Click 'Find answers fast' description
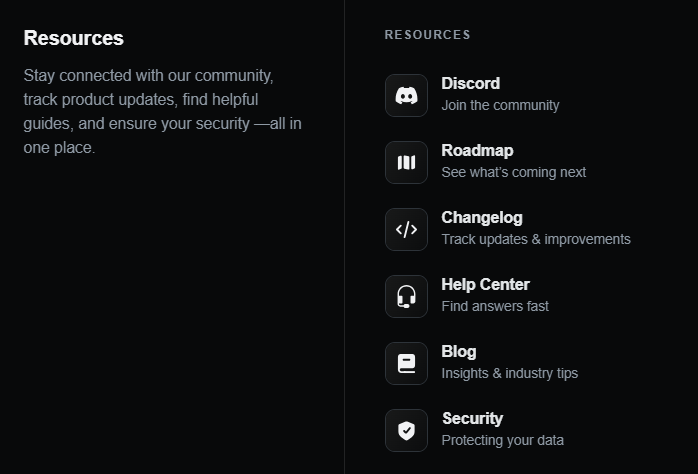Viewport: 698px width, 474px height. (x=495, y=307)
